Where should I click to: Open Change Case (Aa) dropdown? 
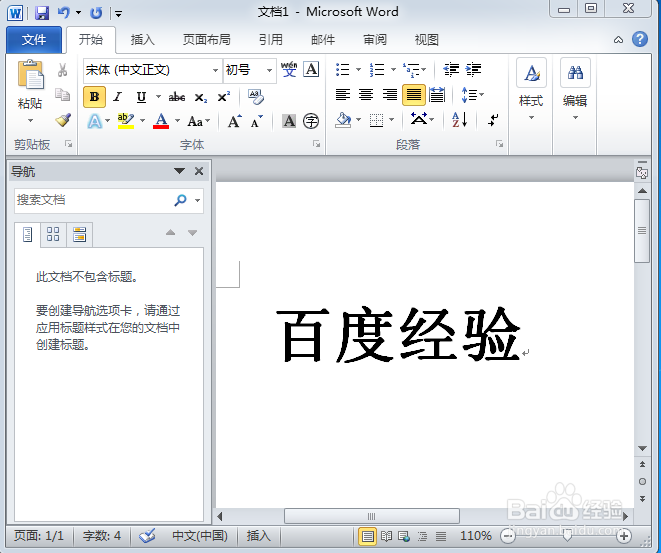pos(199,121)
